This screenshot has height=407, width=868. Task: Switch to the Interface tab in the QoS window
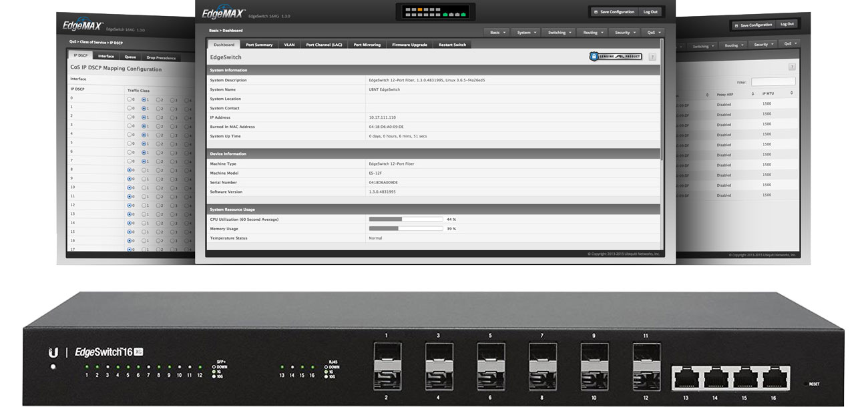pos(106,57)
